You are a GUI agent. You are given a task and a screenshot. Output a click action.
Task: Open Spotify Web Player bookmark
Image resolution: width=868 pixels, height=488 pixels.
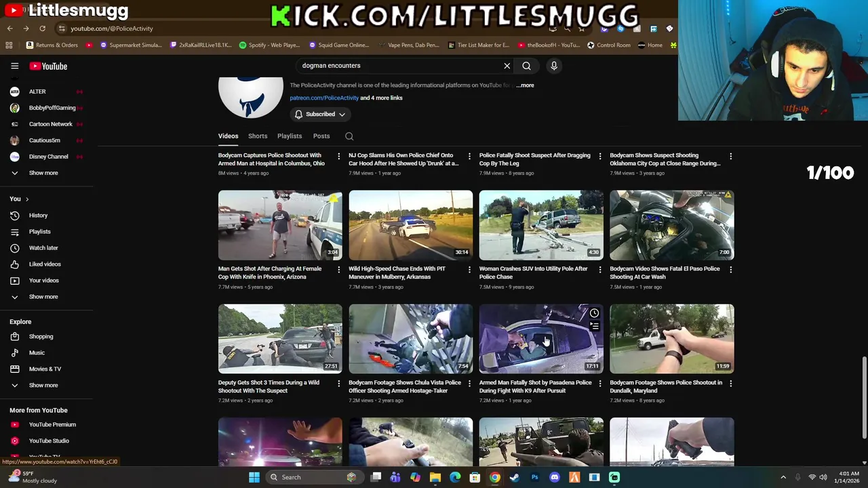(270, 45)
